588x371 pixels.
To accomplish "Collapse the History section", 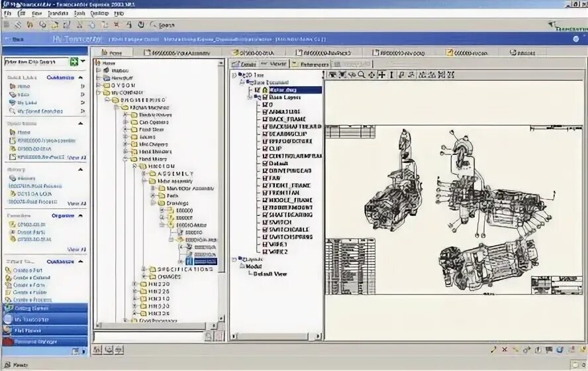I will point(81,170).
